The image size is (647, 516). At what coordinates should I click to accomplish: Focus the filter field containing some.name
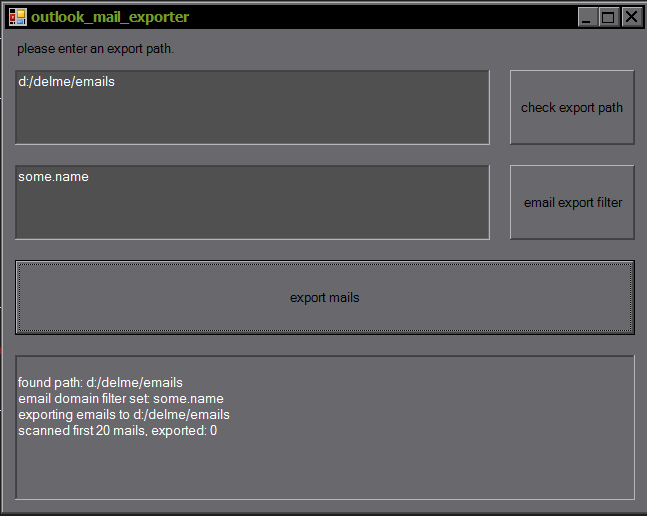pyautogui.click(x=253, y=203)
